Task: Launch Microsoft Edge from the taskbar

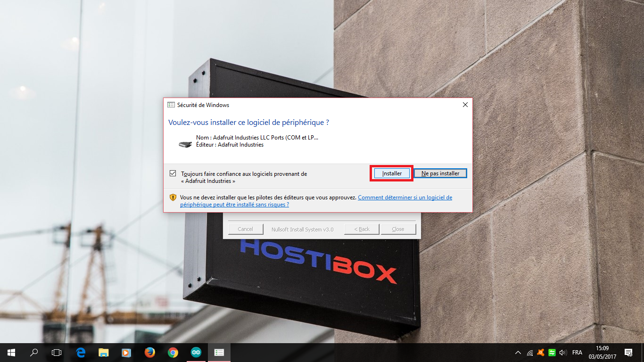Action: point(81,353)
